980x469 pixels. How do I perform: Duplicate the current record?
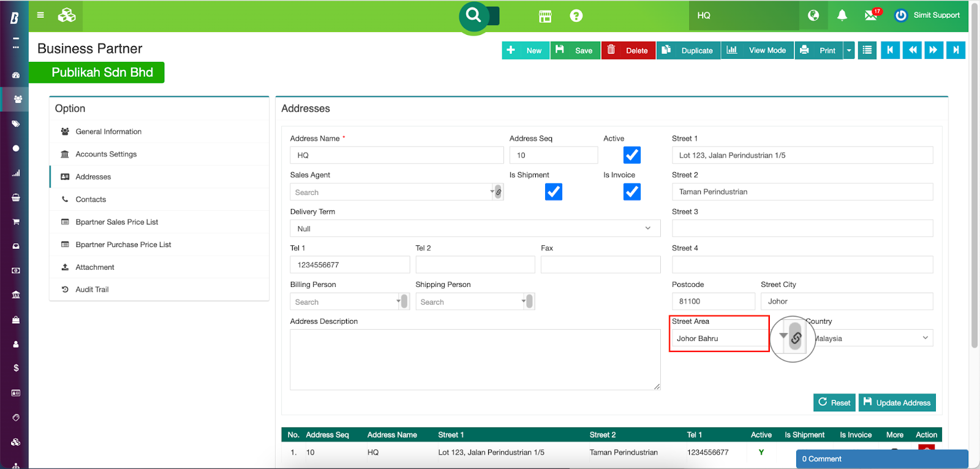[688, 50]
